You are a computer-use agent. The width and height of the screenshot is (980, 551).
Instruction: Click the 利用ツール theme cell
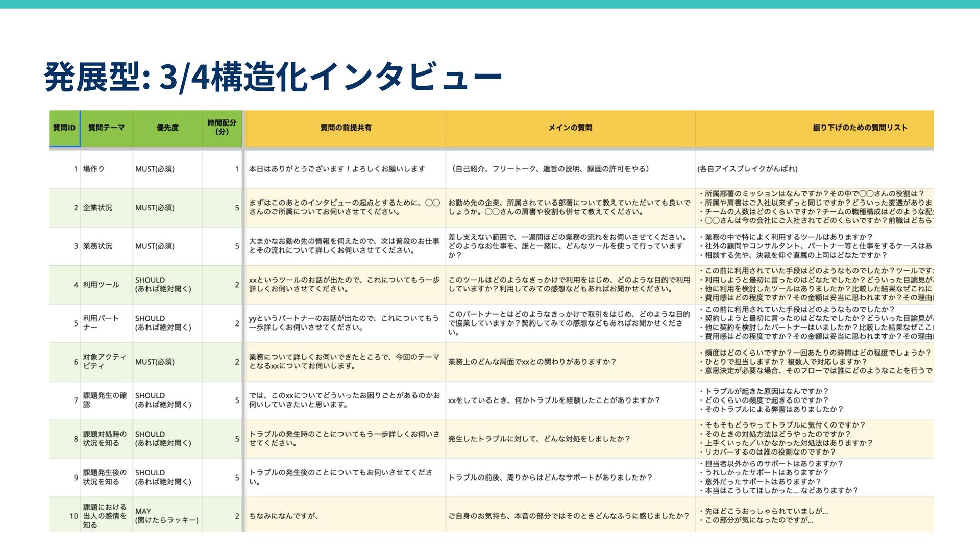tap(101, 285)
